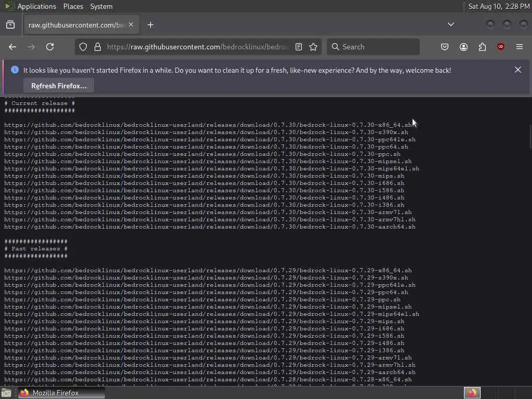View site security padlock info

[x=98, y=47]
